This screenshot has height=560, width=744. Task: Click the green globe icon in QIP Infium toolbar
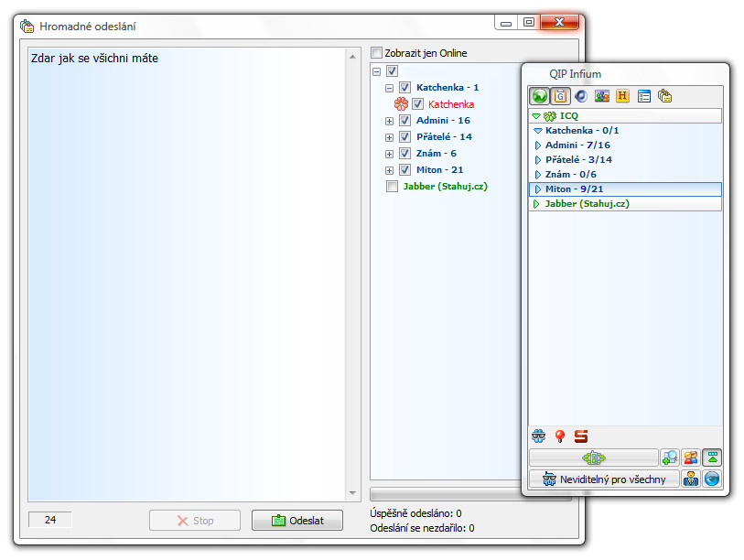(540, 96)
